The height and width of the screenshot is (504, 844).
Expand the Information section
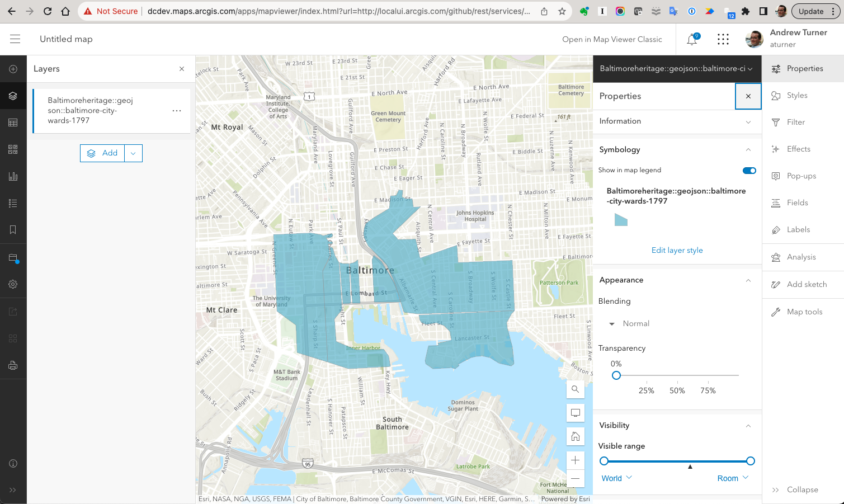click(748, 121)
